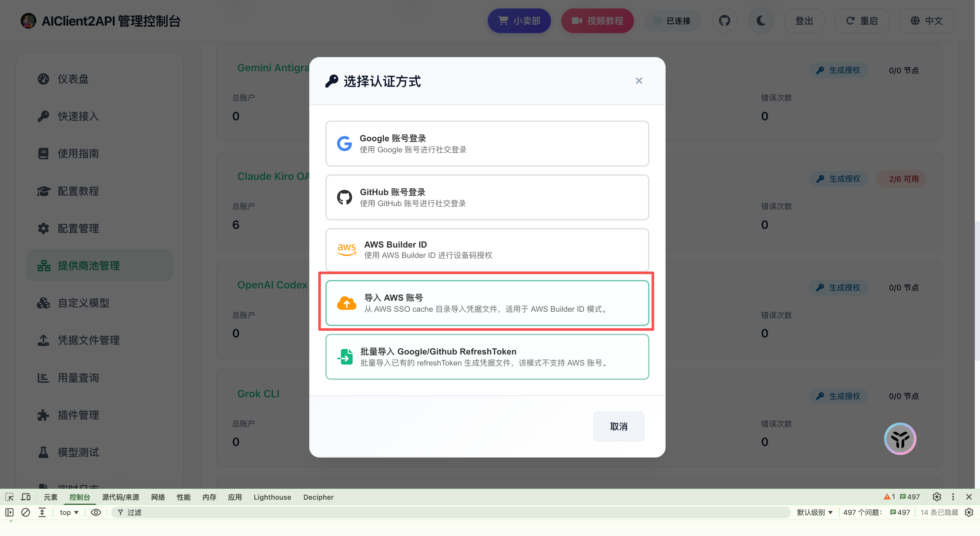This screenshot has width=980, height=536.
Task: Show console sidebar icon
Action: (9, 512)
